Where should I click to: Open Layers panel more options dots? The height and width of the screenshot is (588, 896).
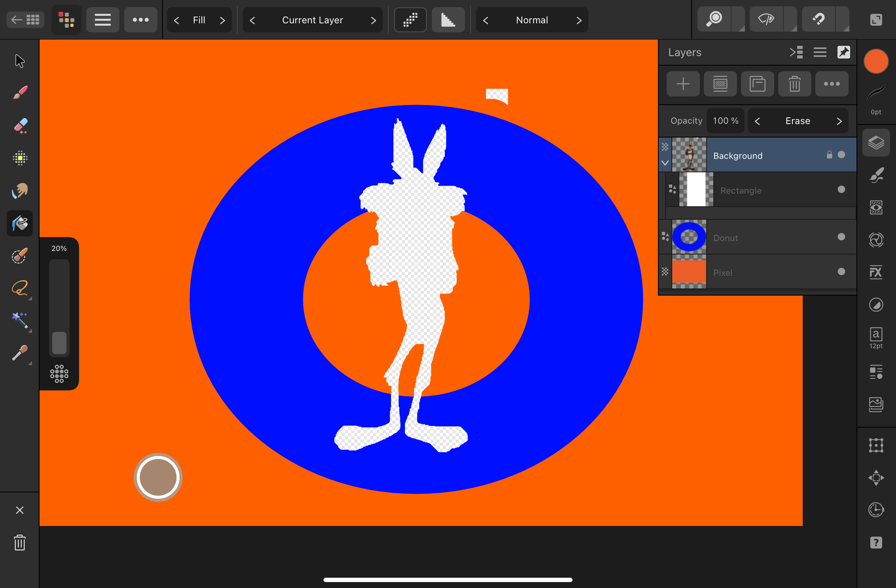pos(832,84)
